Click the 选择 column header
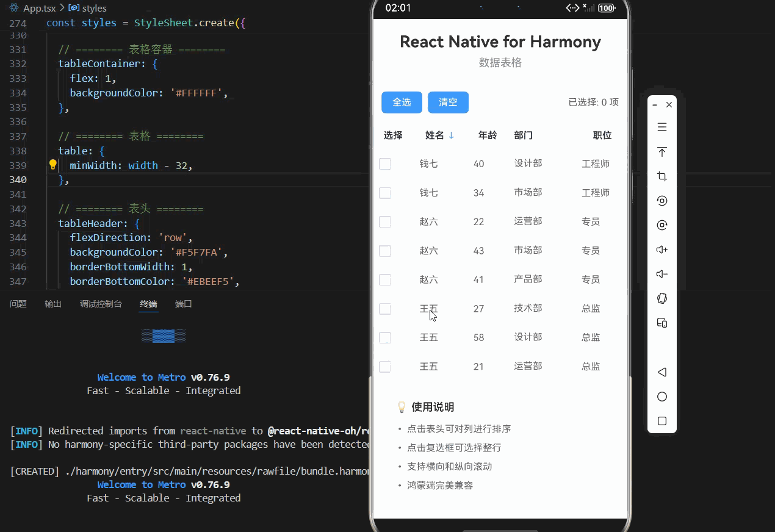Viewport: 775px width, 532px height. pos(393,135)
